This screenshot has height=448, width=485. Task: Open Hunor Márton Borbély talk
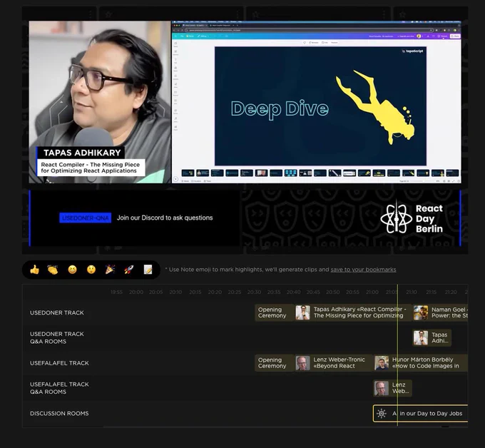click(x=420, y=362)
